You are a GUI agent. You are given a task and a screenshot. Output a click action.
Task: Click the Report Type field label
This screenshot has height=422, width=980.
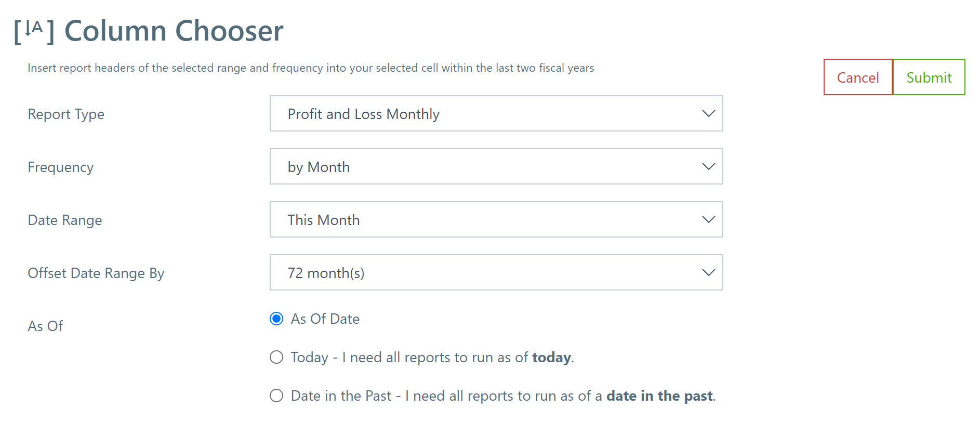(66, 114)
